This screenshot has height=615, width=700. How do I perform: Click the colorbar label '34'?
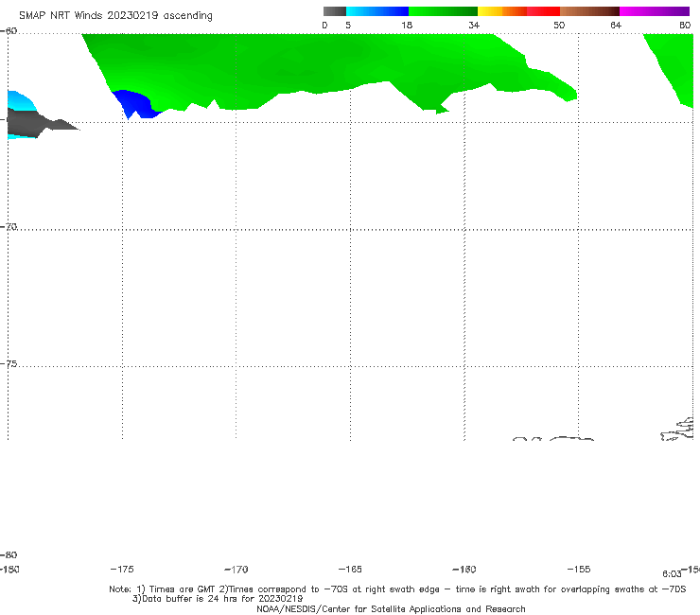[474, 25]
